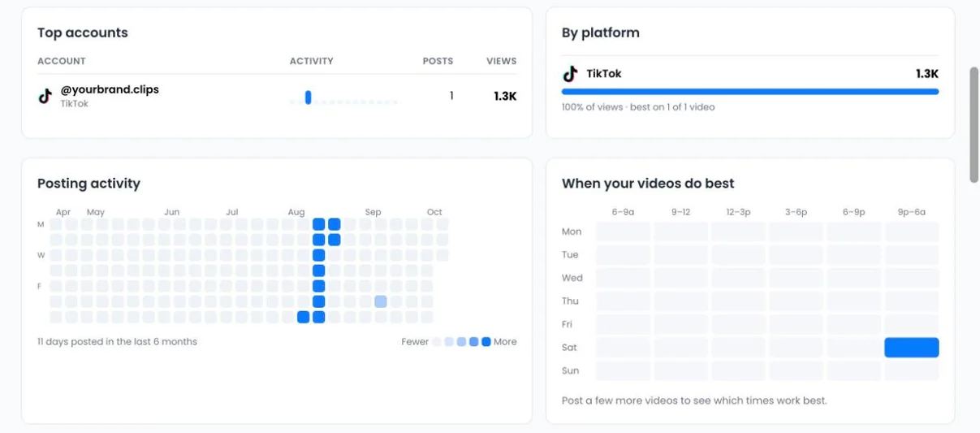The width and height of the screenshot is (980, 433).
Task: Click the 'Apr' month label on the heatmap
Action: pyautogui.click(x=63, y=212)
